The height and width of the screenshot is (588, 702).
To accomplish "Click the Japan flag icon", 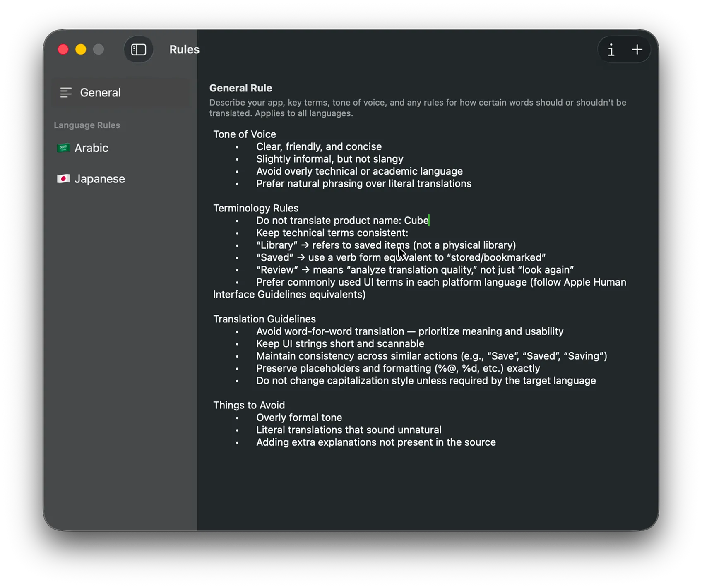I will coord(63,179).
